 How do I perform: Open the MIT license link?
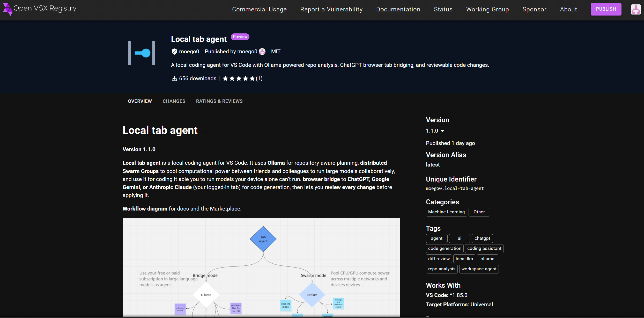(x=276, y=52)
